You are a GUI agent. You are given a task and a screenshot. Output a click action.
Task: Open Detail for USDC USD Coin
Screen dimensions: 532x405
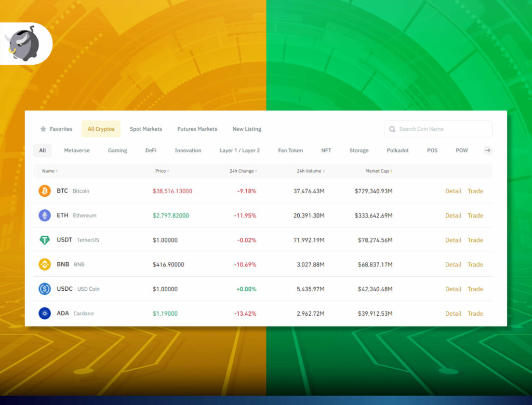(453, 289)
